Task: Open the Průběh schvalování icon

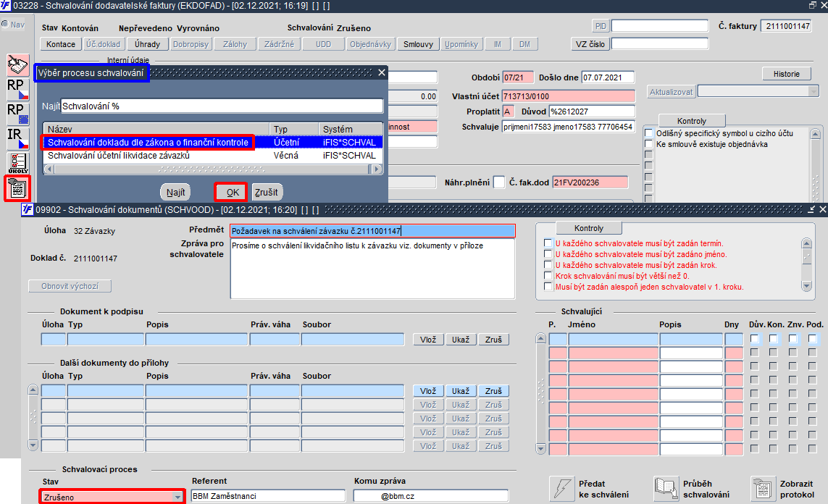Action: point(666,489)
